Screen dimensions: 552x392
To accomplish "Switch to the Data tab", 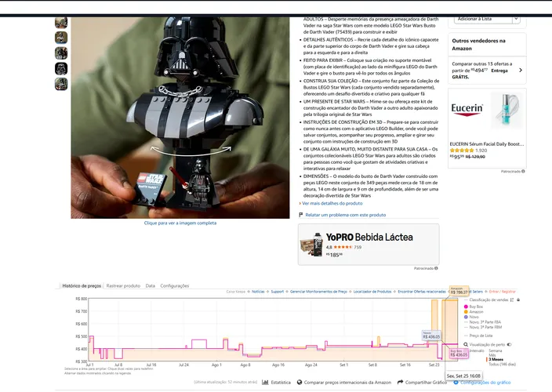I will [151, 285].
